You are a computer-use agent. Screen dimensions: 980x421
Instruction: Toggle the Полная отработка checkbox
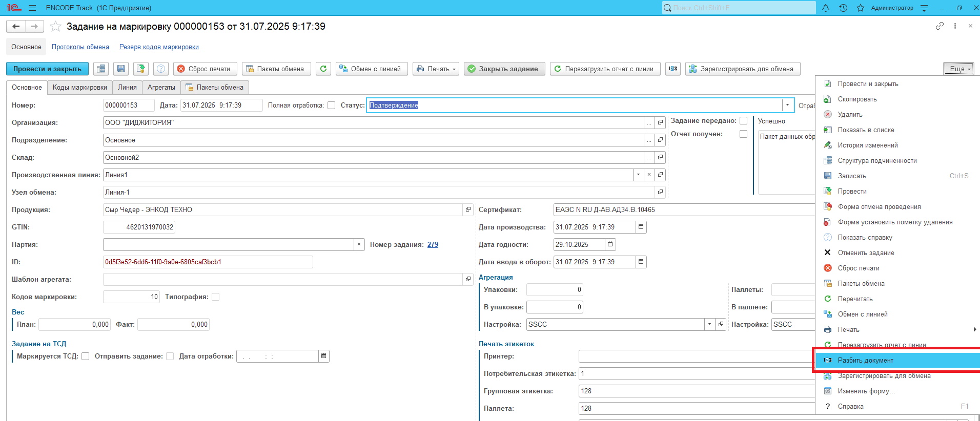tap(331, 106)
